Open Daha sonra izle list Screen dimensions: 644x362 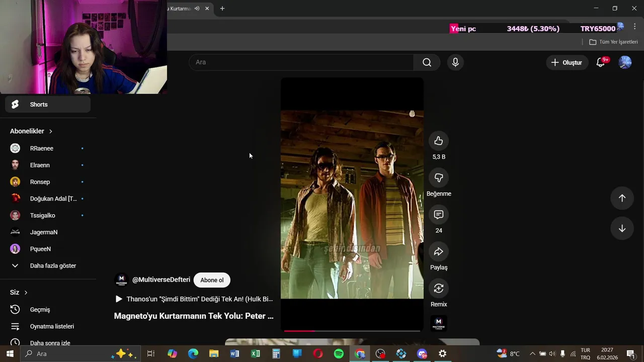[48, 343]
